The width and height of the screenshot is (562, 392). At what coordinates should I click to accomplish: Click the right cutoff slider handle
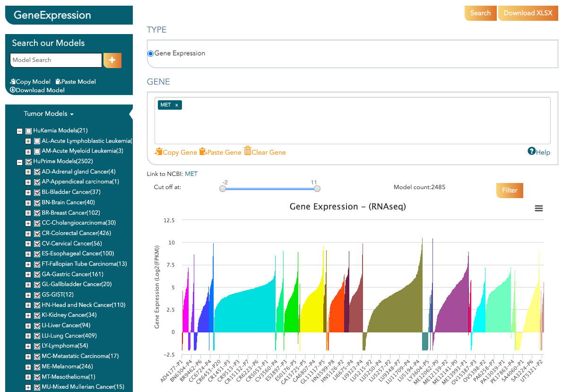tap(317, 189)
